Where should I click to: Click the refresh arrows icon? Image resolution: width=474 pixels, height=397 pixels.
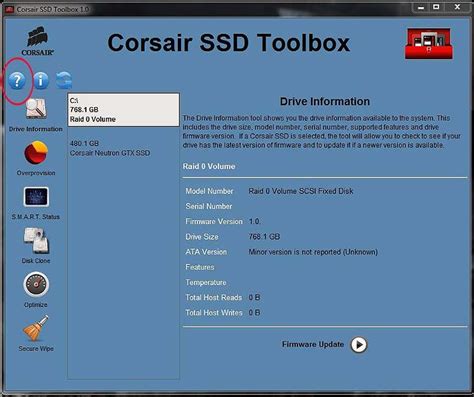[x=64, y=80]
